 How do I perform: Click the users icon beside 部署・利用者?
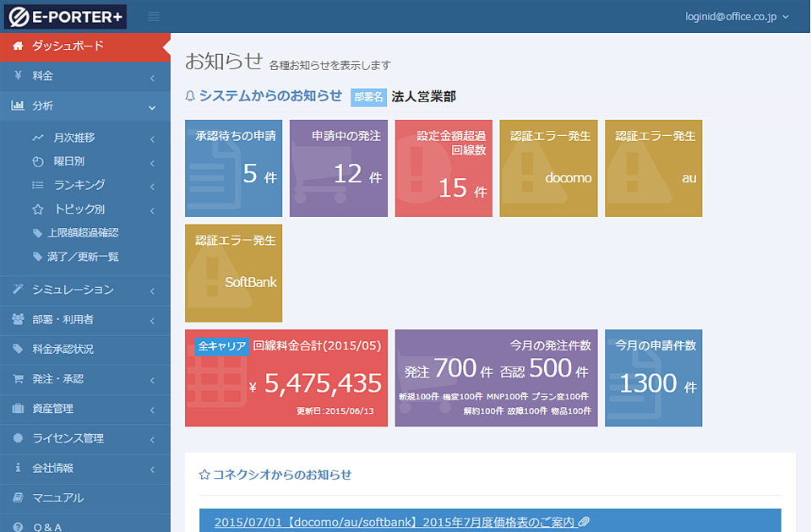click(x=18, y=319)
